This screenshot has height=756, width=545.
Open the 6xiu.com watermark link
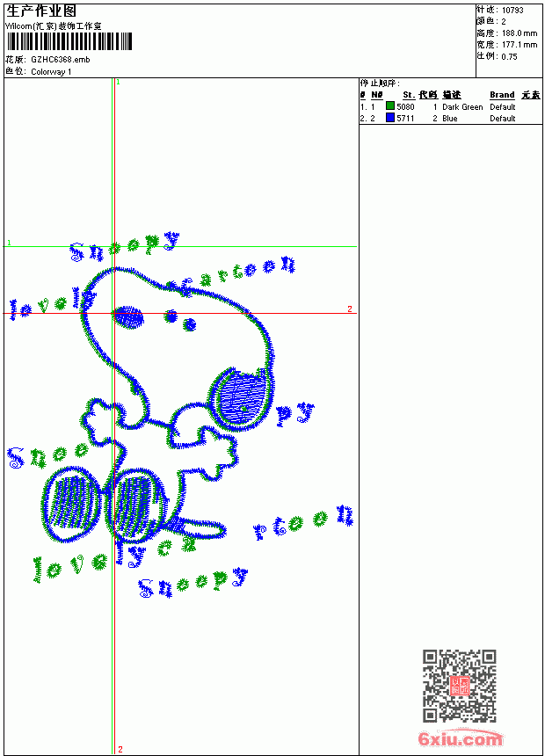(460, 738)
